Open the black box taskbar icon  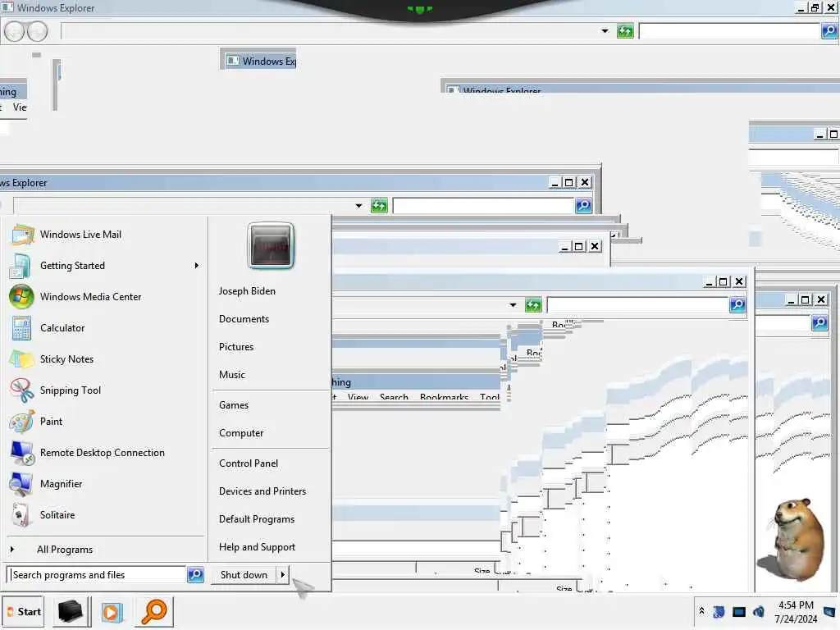coord(71,612)
